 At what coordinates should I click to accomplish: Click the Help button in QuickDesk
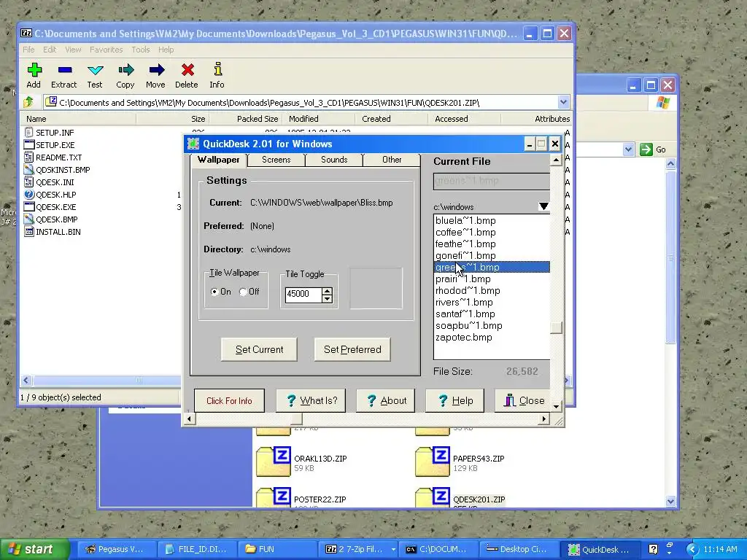click(x=455, y=401)
